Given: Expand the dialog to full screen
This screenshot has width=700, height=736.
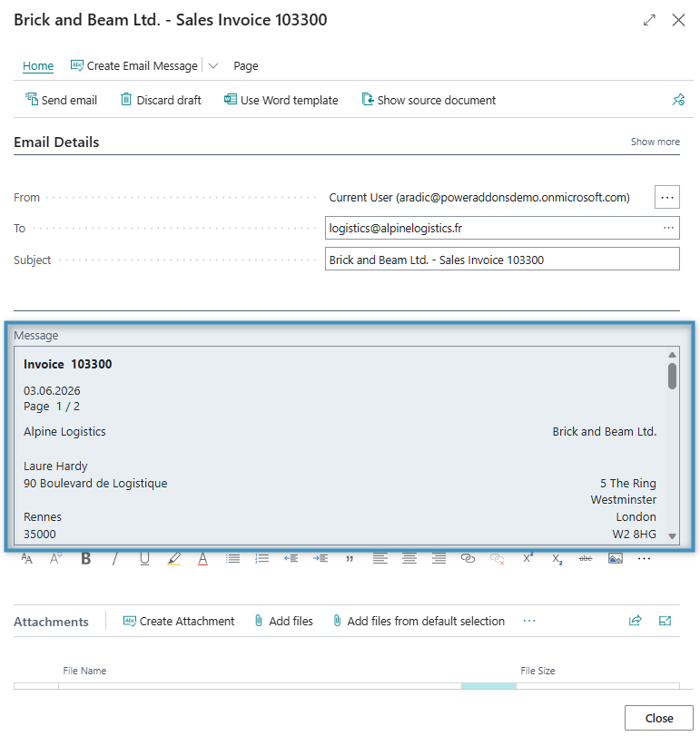Looking at the screenshot, I should click(x=649, y=20).
